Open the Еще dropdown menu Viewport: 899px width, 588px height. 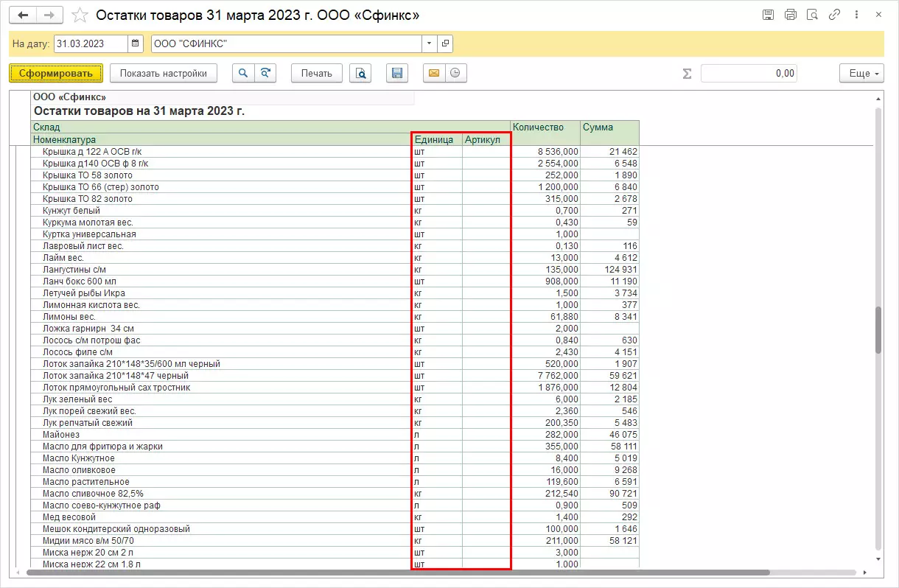pyautogui.click(x=861, y=73)
